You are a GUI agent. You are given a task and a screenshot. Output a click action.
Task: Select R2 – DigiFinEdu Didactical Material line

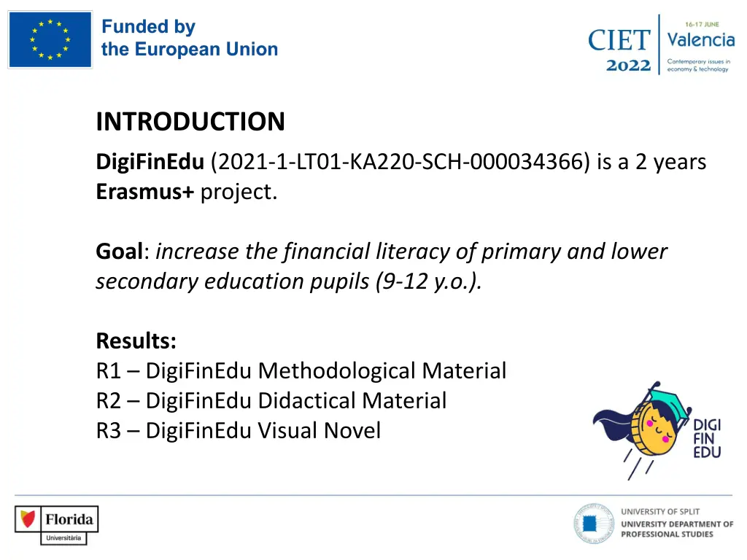[x=271, y=400]
